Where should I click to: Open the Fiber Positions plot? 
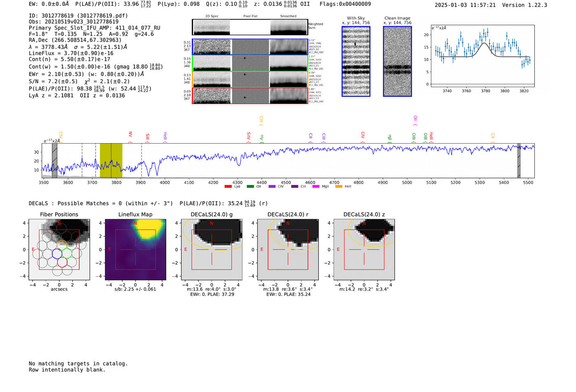[x=59, y=249]
